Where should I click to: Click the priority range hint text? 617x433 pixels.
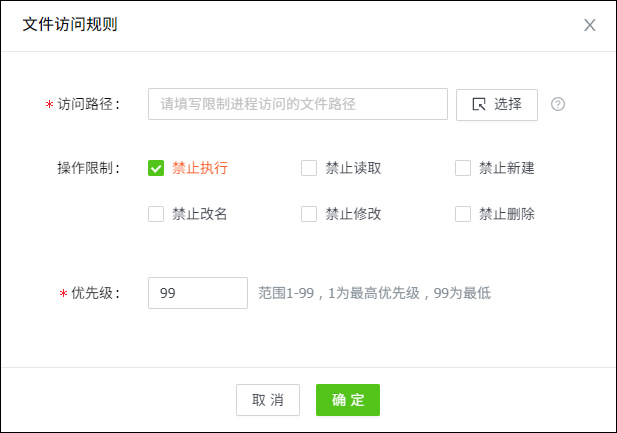374,293
